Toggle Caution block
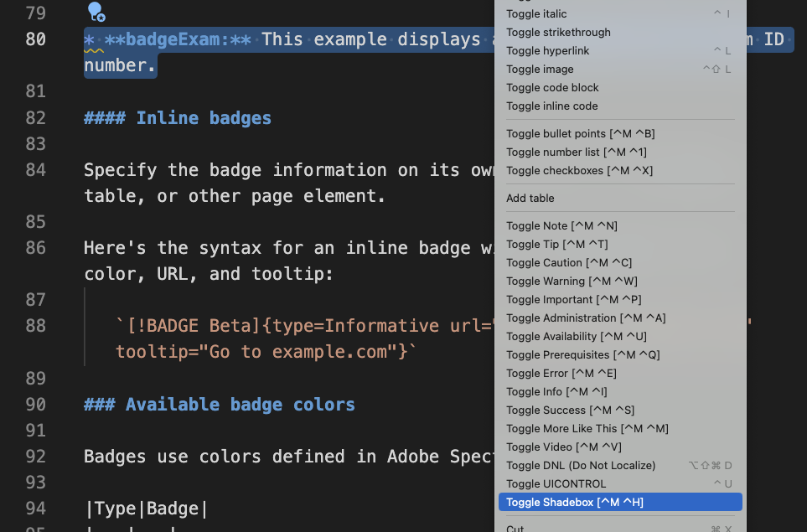The image size is (807, 532). [x=568, y=262]
